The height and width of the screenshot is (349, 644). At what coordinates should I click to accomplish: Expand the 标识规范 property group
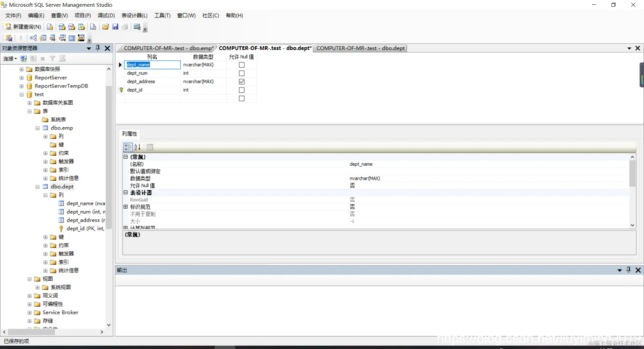coord(126,207)
